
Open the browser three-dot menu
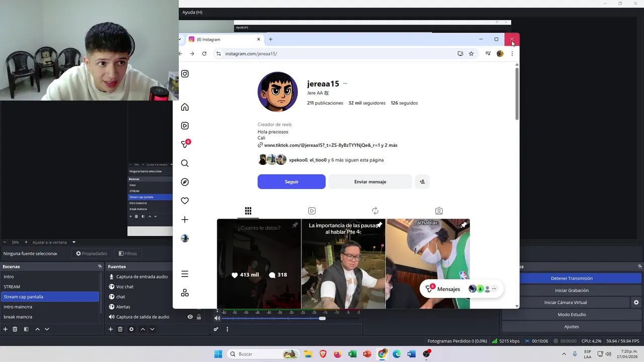click(x=512, y=53)
